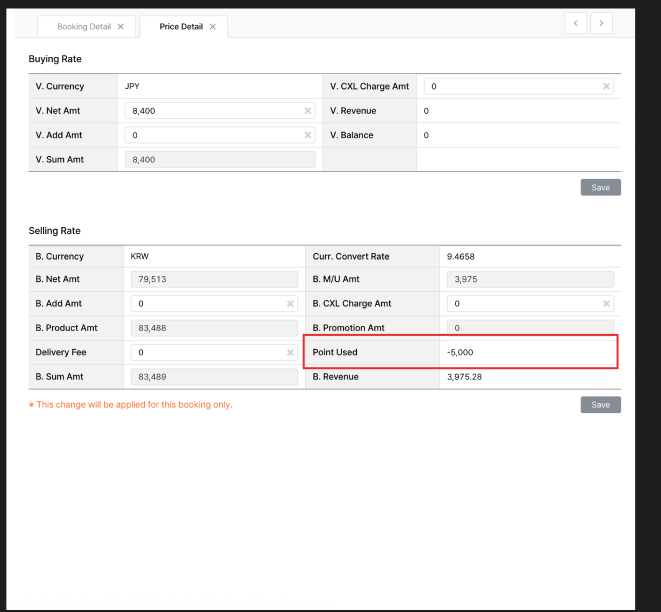The image size is (661, 612).
Task: Edit the V. CXL Charge Amt input
Action: pyautogui.click(x=519, y=86)
